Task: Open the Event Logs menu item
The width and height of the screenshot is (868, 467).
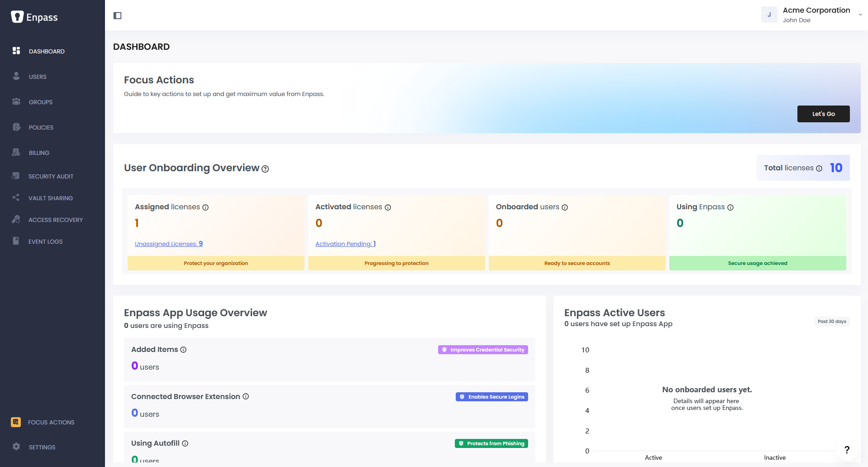Action: pyautogui.click(x=45, y=241)
